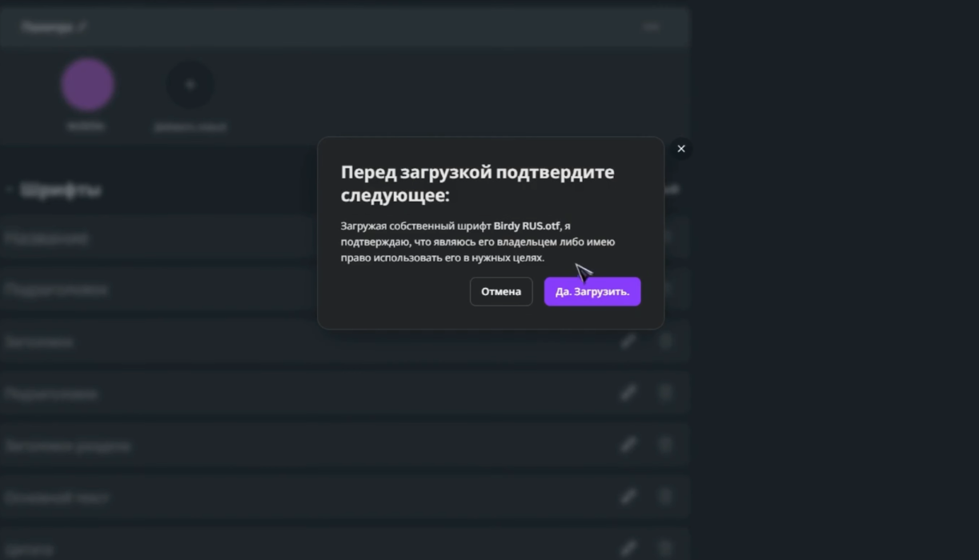Delete the Основной текст font style
Screen dimensions: 979x560
(665, 497)
